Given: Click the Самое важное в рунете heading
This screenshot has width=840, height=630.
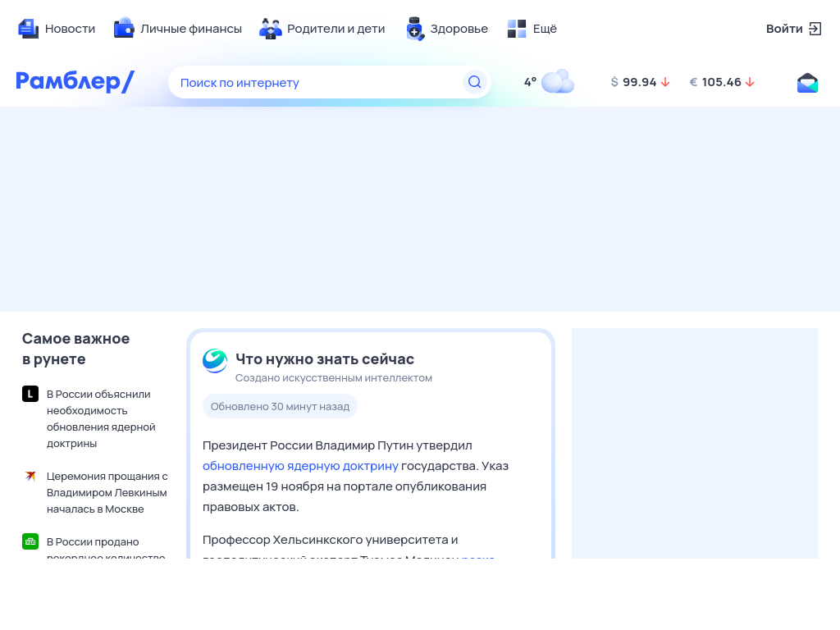Looking at the screenshot, I should coord(75,349).
